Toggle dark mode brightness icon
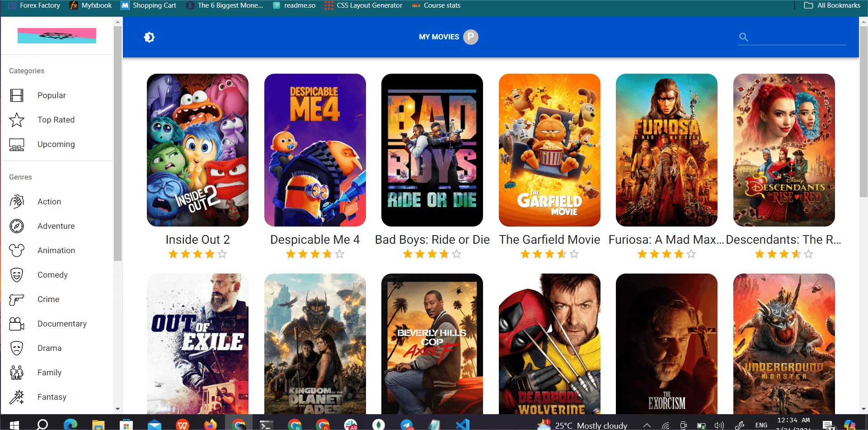 149,37
